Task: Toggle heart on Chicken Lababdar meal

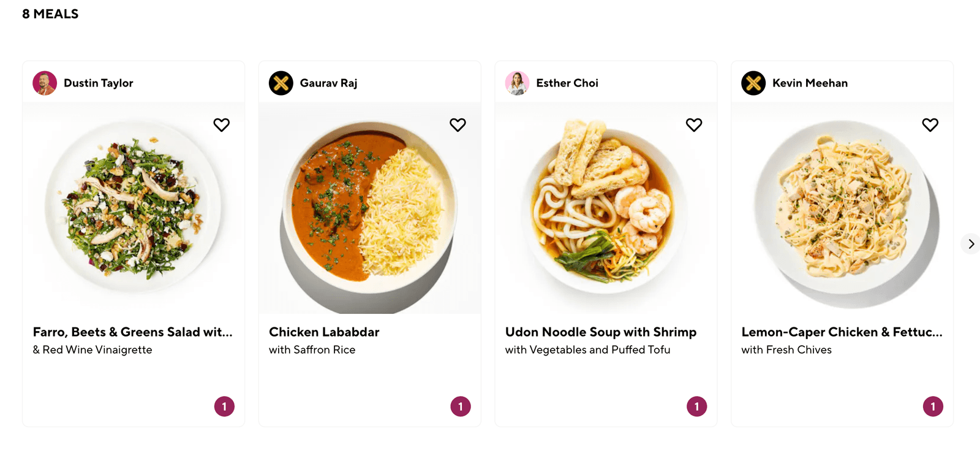Action: click(x=458, y=125)
